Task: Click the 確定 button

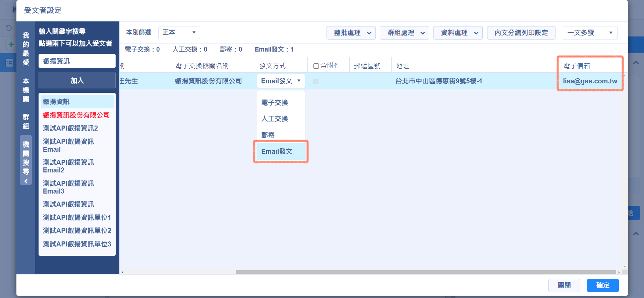Action: pyautogui.click(x=602, y=285)
